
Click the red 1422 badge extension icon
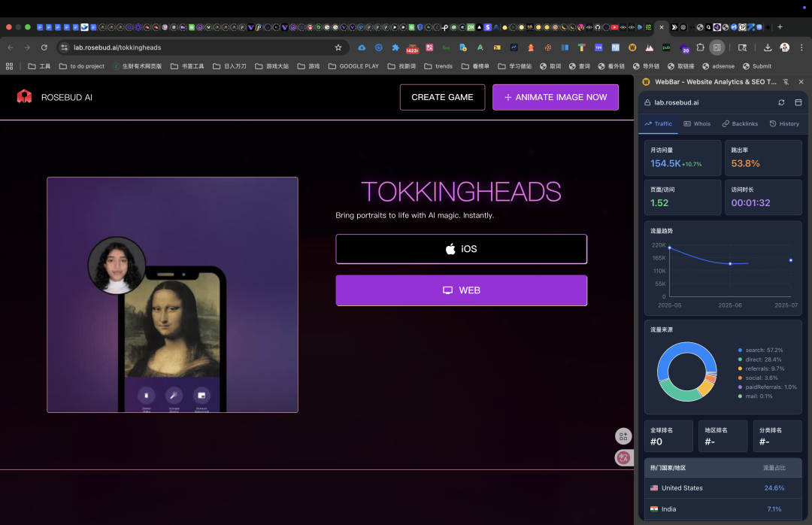412,48
